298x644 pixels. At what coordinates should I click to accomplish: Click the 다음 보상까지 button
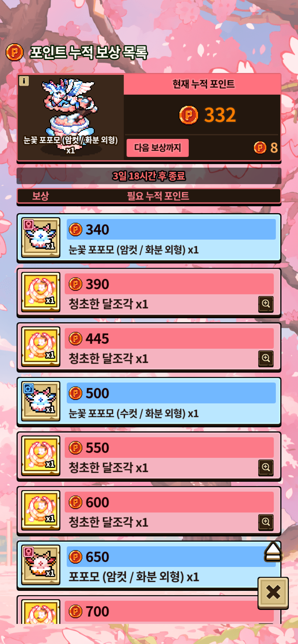(x=158, y=148)
